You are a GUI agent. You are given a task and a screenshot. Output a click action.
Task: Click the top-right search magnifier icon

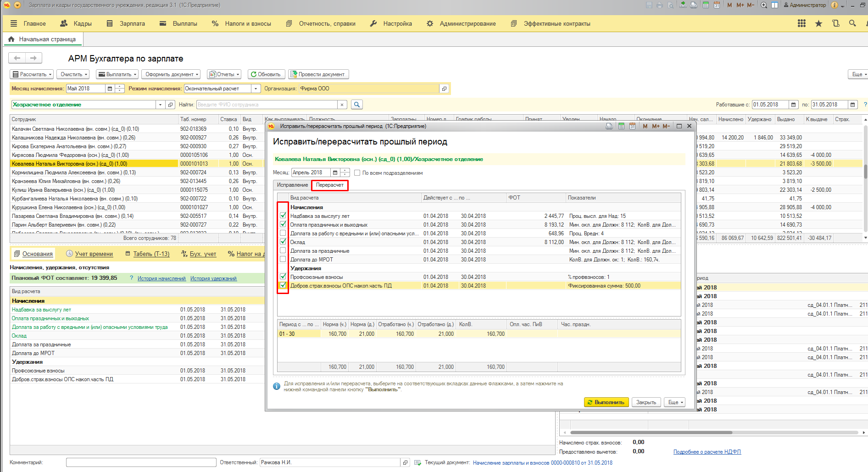[x=852, y=23]
